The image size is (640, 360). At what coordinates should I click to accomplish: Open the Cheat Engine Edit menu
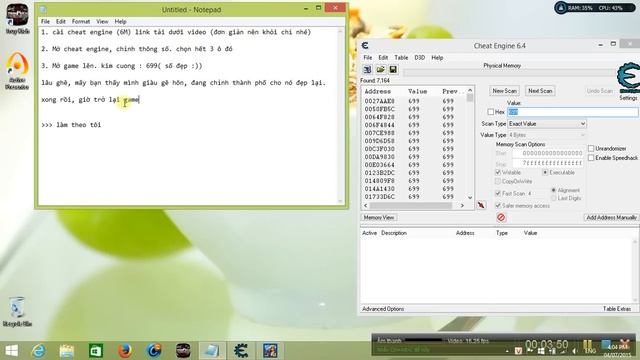(x=383, y=58)
